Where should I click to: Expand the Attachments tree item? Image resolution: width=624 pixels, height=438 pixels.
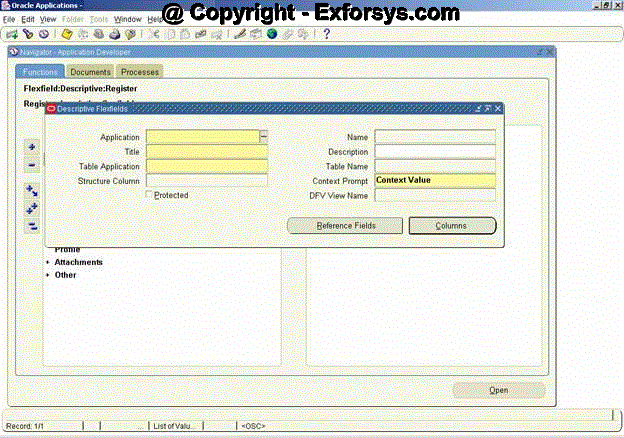point(78,262)
